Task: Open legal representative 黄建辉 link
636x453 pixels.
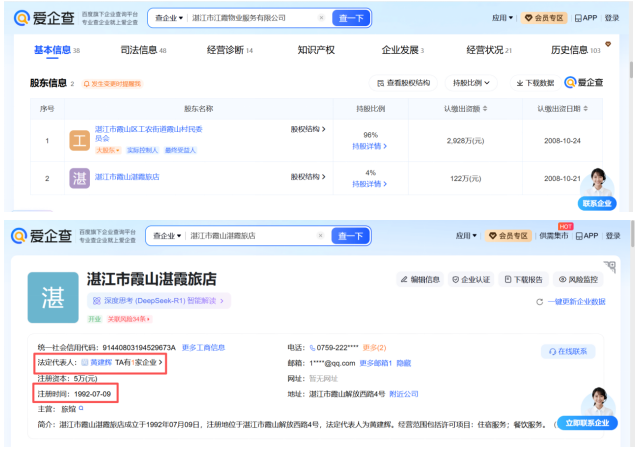Action: click(x=101, y=361)
